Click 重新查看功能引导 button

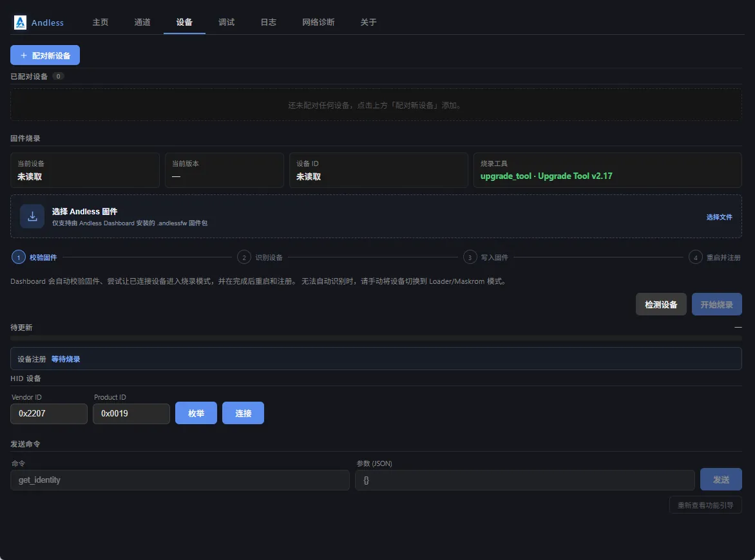click(x=705, y=505)
